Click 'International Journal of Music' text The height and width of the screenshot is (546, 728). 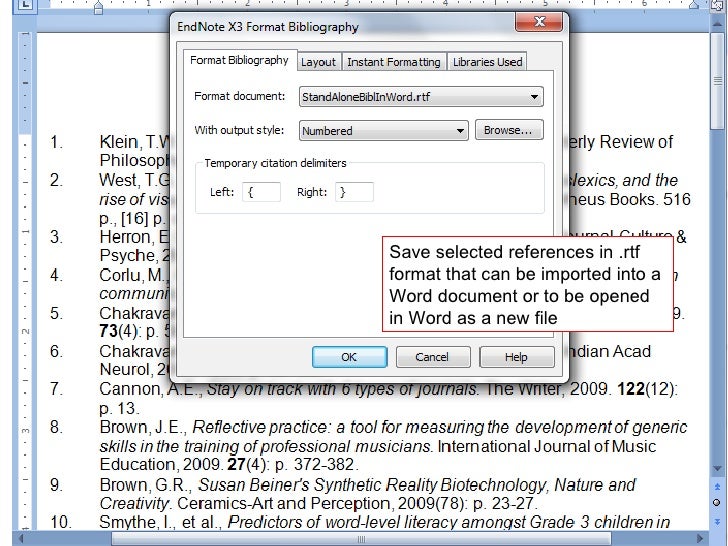click(547, 446)
